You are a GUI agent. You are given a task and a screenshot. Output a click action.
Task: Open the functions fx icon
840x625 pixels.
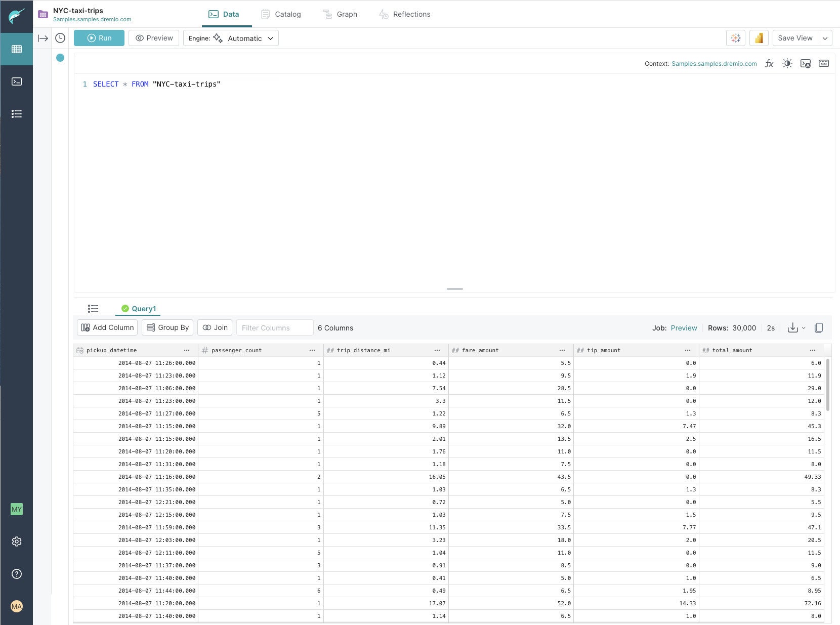[769, 64]
